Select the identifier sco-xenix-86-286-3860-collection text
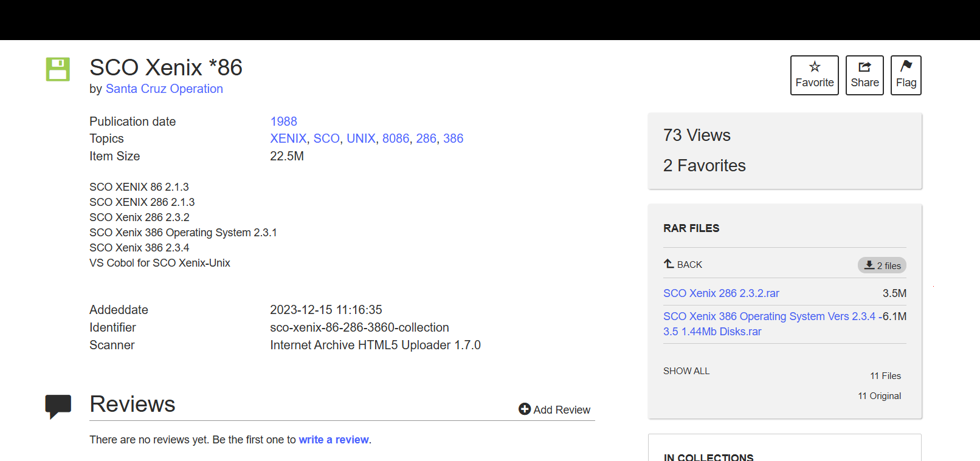Viewport: 980px width, 461px height. click(x=359, y=327)
